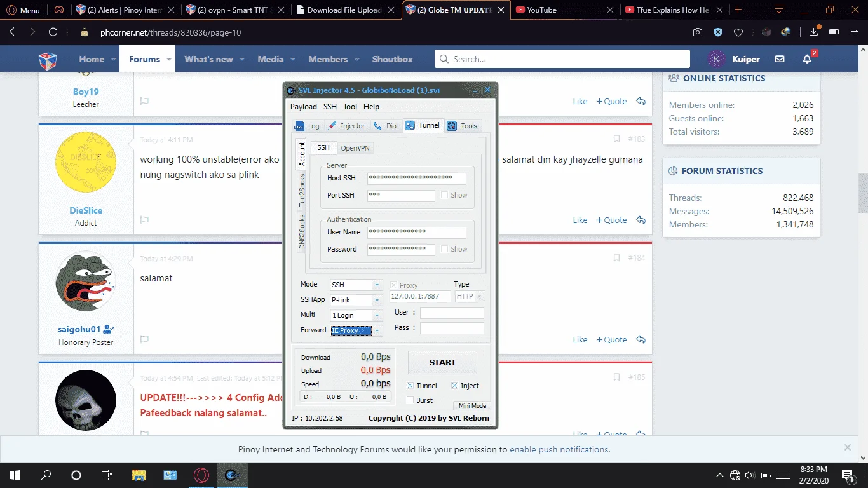Expand the Forward dropdown showing IE Proxy
Image resolution: width=868 pixels, height=488 pixels.
click(x=377, y=330)
